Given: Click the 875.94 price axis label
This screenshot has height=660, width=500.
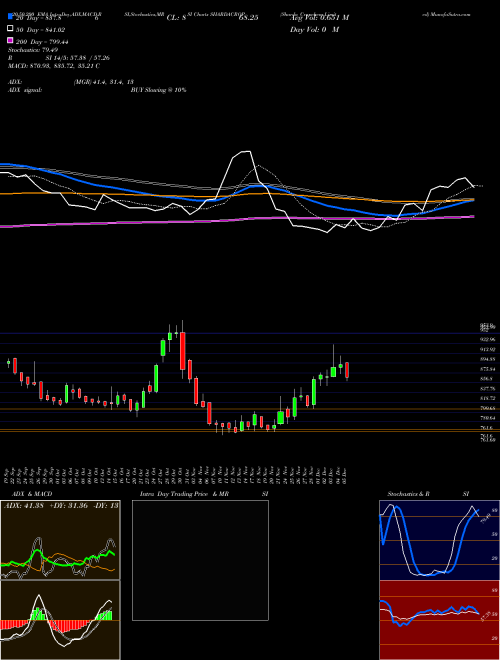Looking at the screenshot, I should [488, 369].
